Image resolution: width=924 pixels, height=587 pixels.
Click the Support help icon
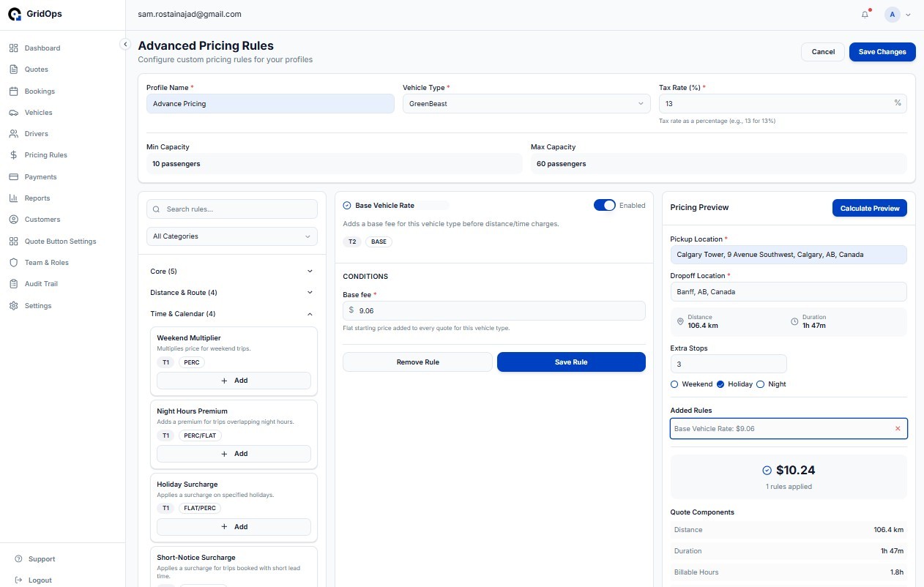tap(18, 559)
